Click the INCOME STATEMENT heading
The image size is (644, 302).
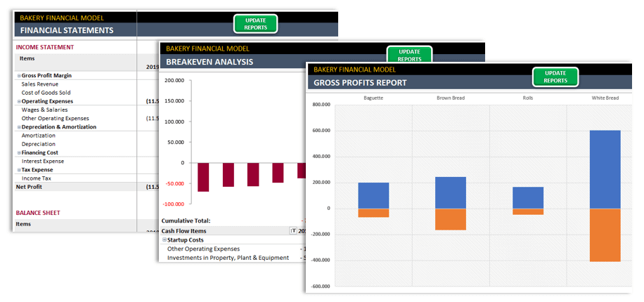[x=45, y=47]
